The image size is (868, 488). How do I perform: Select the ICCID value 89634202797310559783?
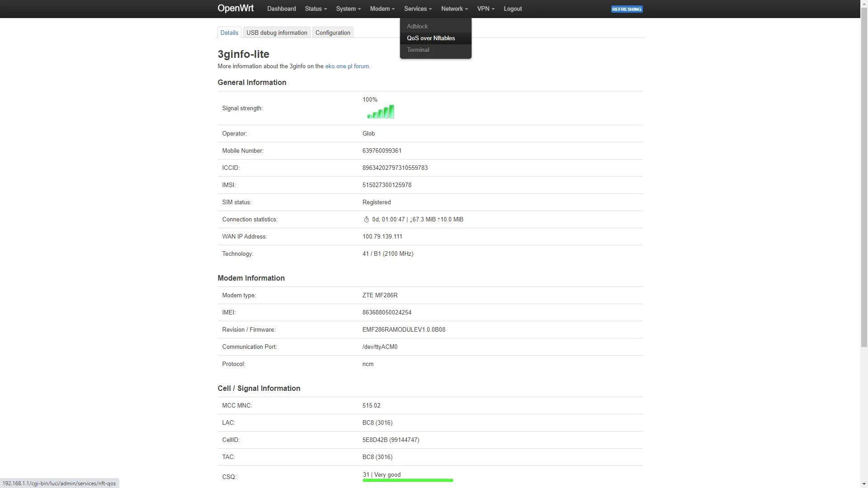395,168
